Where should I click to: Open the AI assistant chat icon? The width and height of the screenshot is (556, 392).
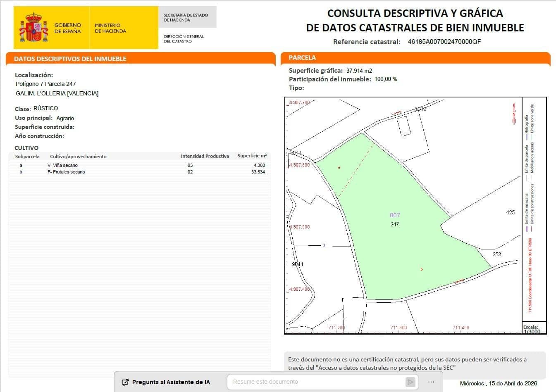124,382
